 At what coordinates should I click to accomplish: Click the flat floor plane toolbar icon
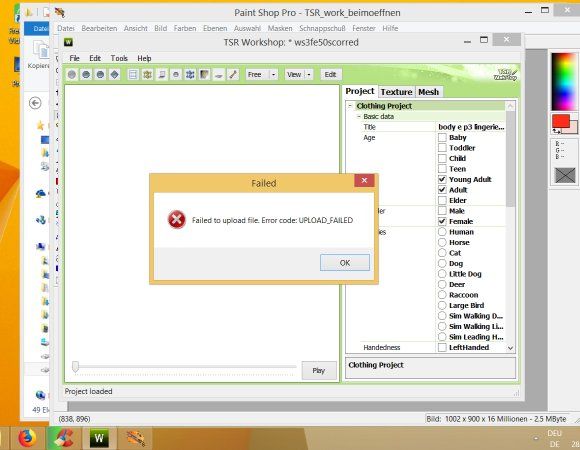pyautogui.click(x=219, y=74)
